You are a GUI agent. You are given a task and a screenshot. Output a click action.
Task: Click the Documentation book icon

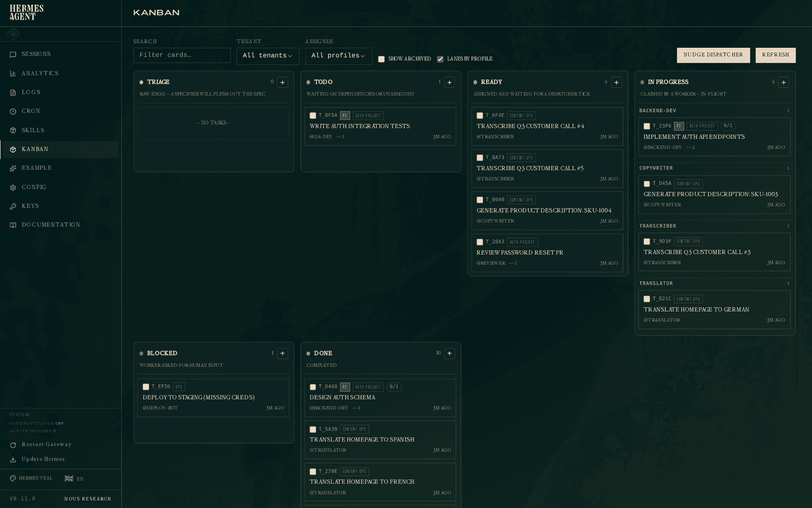click(x=13, y=225)
